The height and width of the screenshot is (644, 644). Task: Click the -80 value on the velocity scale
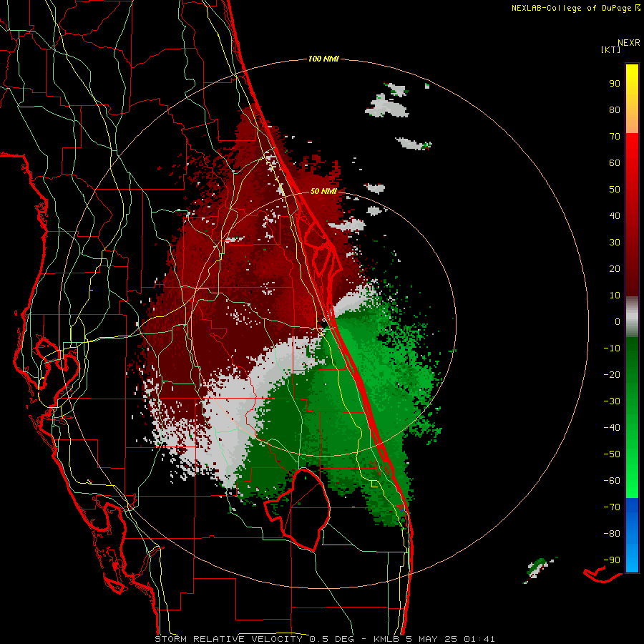[612, 534]
